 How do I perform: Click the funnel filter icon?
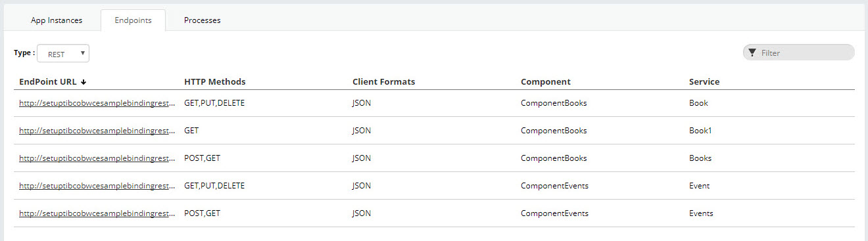click(x=752, y=53)
